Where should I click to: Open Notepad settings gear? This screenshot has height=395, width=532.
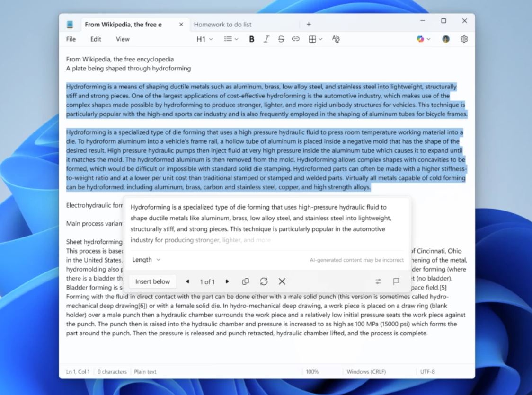464,39
